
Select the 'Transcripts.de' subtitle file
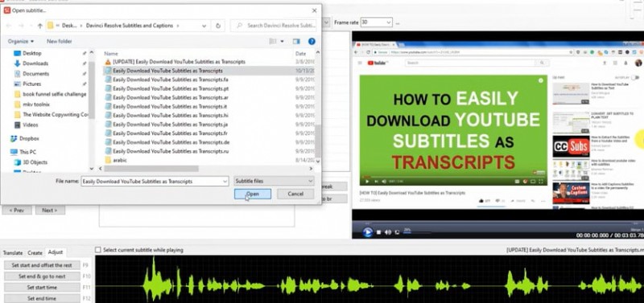[x=167, y=142]
